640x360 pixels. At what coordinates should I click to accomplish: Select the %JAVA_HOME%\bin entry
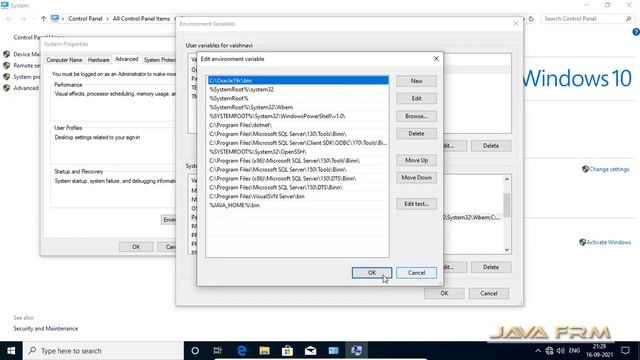point(298,205)
